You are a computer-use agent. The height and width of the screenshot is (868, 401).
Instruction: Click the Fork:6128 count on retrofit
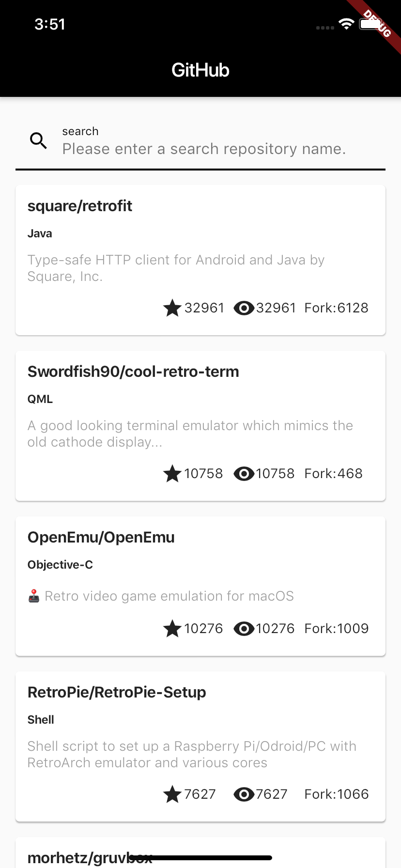click(x=336, y=308)
